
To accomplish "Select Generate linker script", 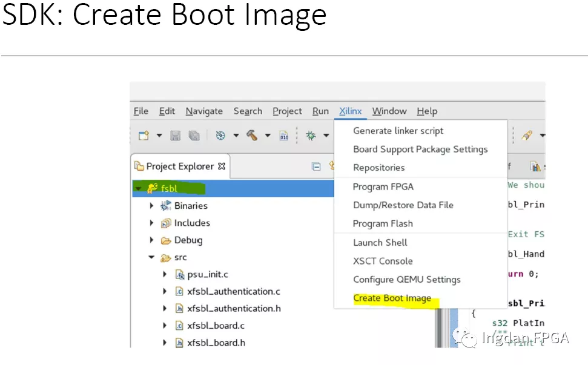I will click(398, 131).
